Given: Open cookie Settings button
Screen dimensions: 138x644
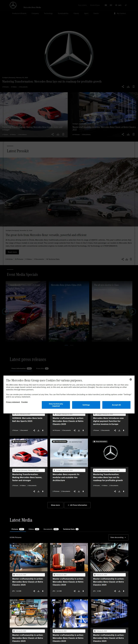Looking at the screenshot, I should coord(86,405).
